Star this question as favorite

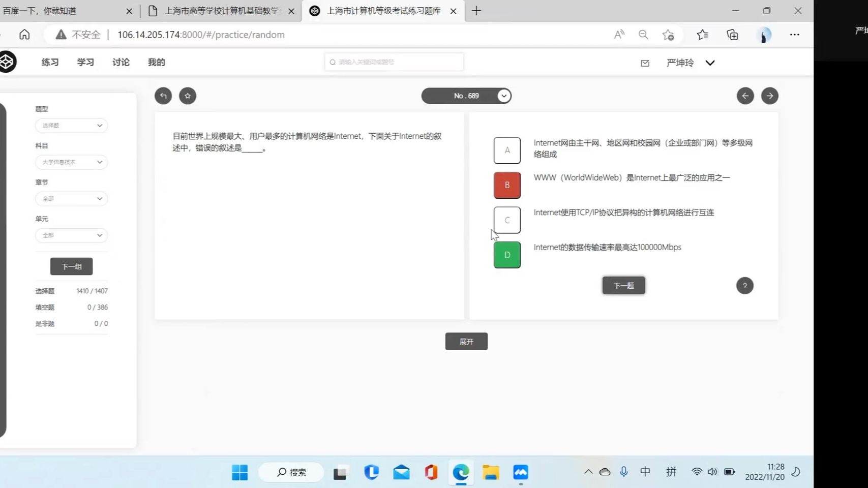(188, 96)
